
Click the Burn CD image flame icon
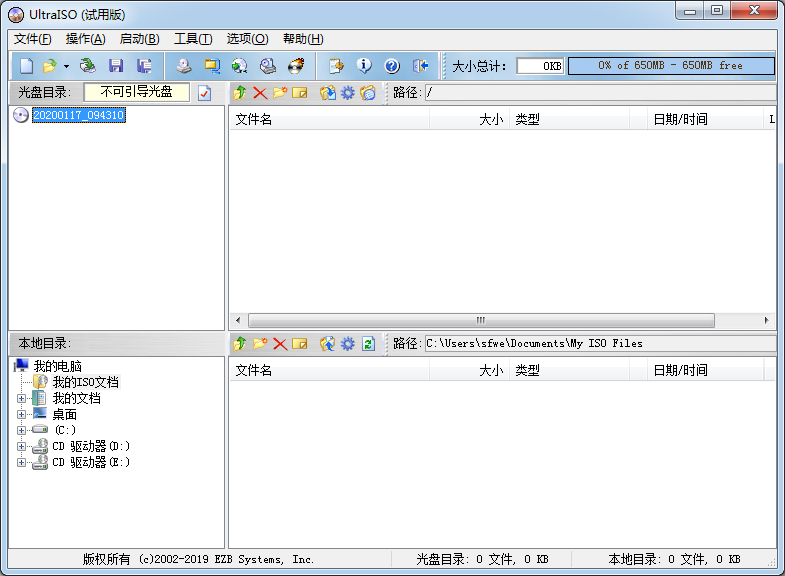coord(295,66)
